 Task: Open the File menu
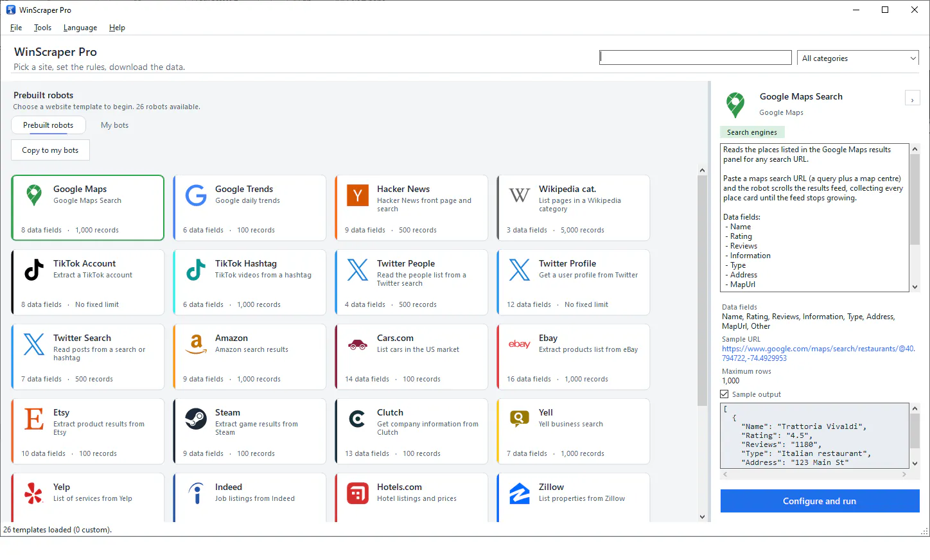16,28
